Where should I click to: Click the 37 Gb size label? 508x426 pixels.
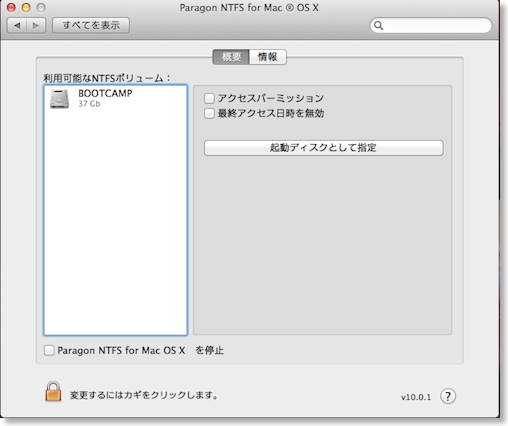click(x=89, y=104)
